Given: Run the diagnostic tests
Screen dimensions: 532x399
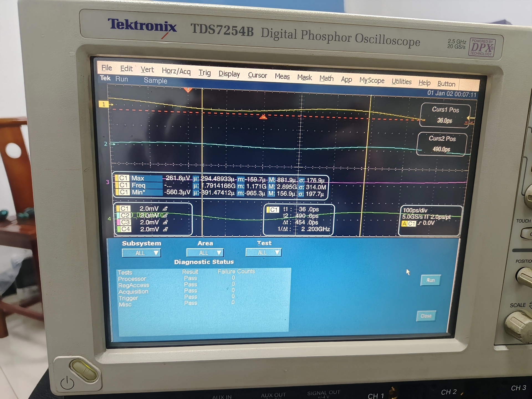Looking at the screenshot, I should (x=430, y=280).
